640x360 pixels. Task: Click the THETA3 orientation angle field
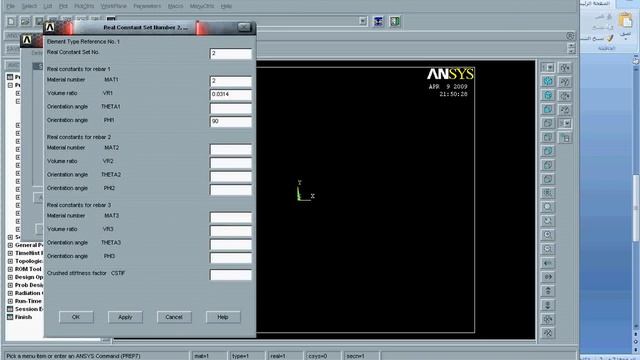tap(231, 244)
